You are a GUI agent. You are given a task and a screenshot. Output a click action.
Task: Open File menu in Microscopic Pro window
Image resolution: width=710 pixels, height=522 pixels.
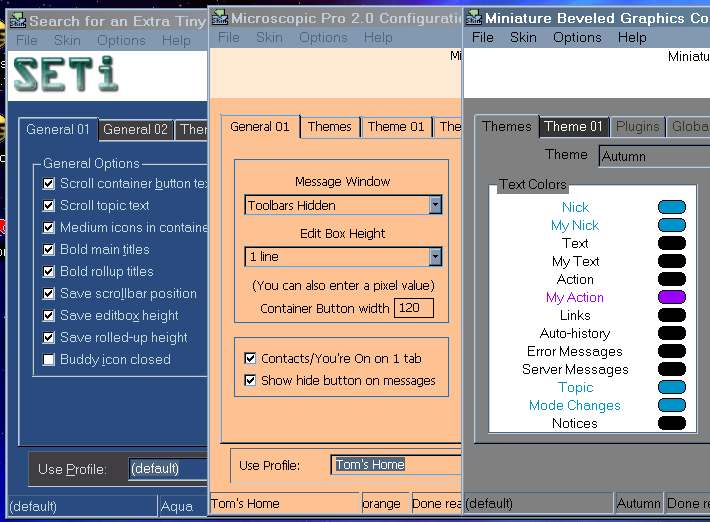pyautogui.click(x=229, y=38)
